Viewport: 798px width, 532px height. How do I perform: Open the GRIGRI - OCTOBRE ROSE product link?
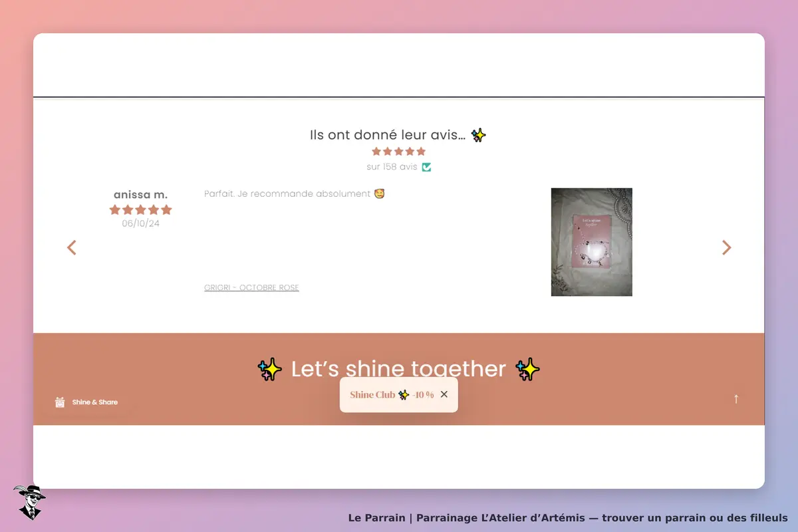click(x=251, y=288)
